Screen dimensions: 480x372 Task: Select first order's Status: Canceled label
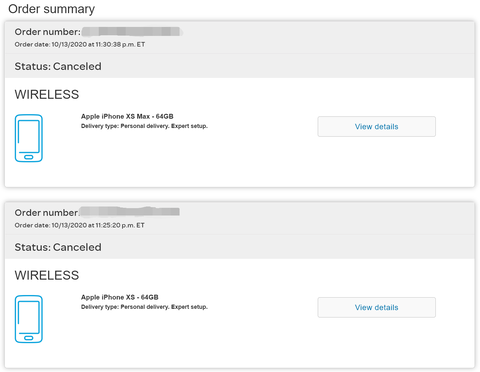pos(58,66)
